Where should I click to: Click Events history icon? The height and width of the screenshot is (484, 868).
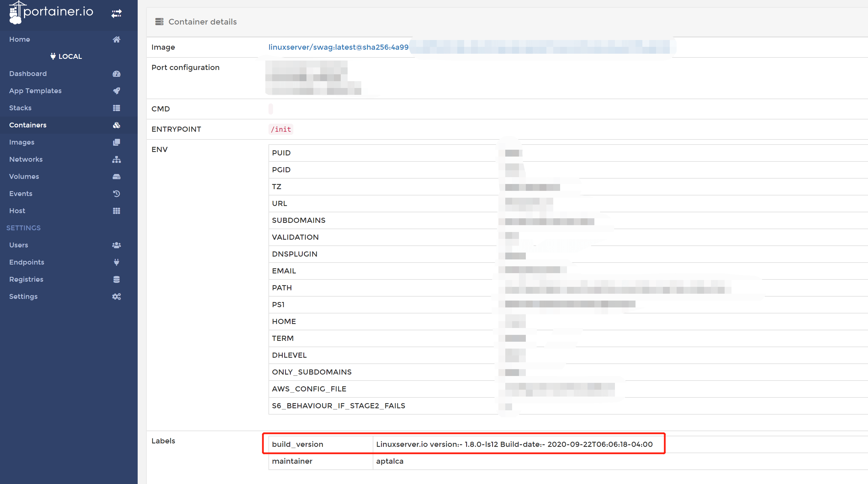tap(116, 194)
